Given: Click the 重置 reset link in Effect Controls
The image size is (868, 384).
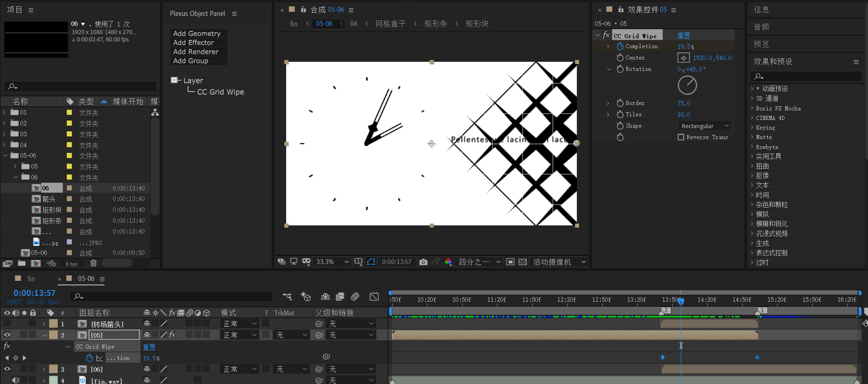Looking at the screenshot, I should coord(684,35).
